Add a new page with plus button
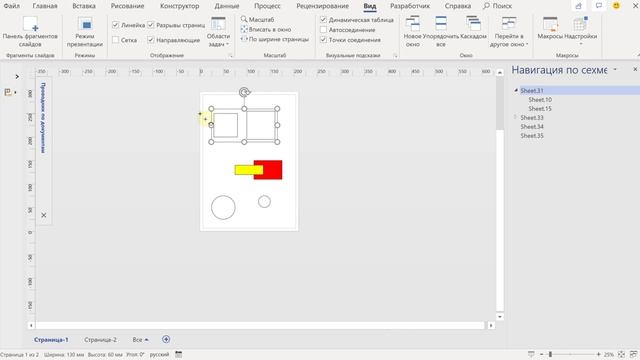 click(x=166, y=339)
